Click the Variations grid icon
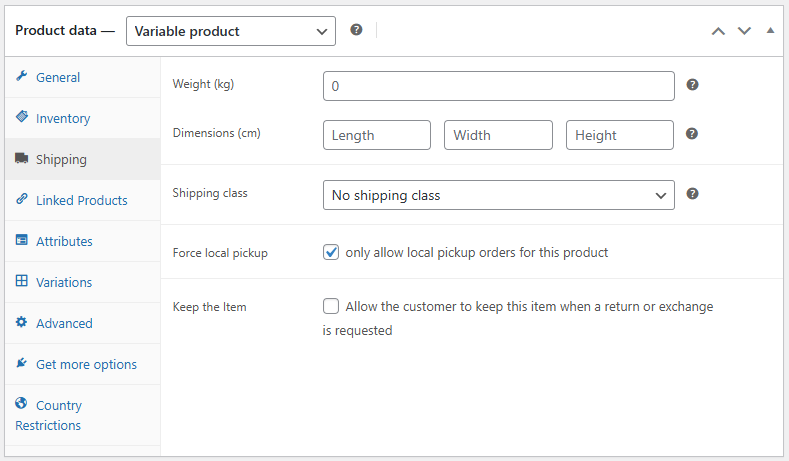The image size is (789, 461). tap(21, 282)
